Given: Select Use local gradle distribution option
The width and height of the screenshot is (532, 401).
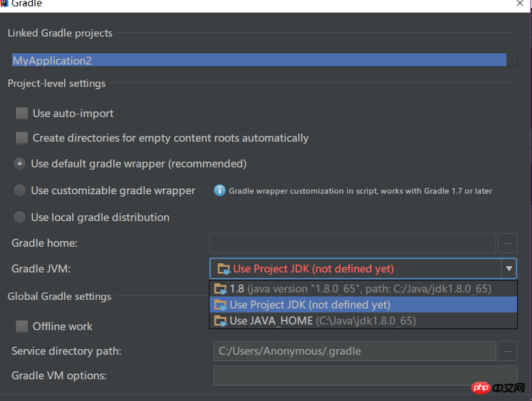Looking at the screenshot, I should tap(20, 217).
